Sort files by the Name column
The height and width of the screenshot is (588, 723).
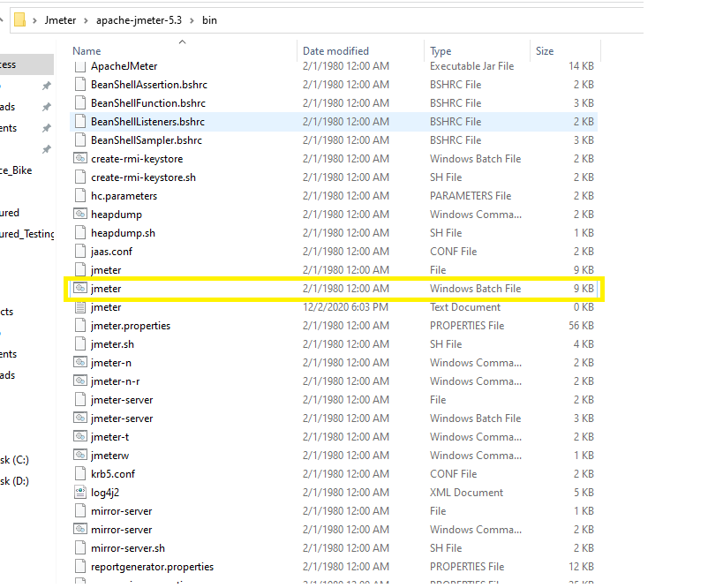tap(87, 50)
